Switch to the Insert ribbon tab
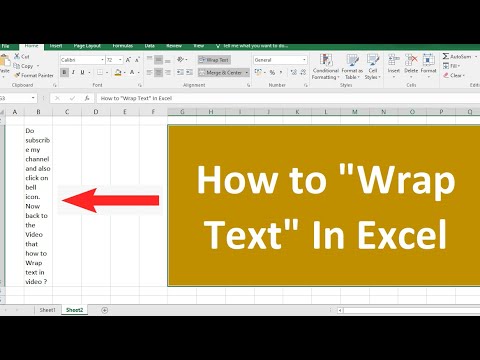Image resolution: width=480 pixels, height=360 pixels. [56, 46]
